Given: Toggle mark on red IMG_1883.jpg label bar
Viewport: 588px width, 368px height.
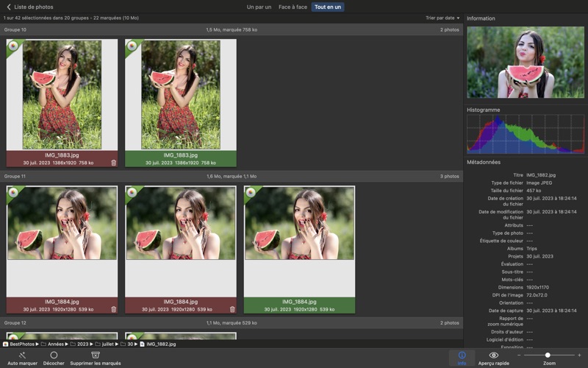Looking at the screenshot, I should click(x=62, y=159).
